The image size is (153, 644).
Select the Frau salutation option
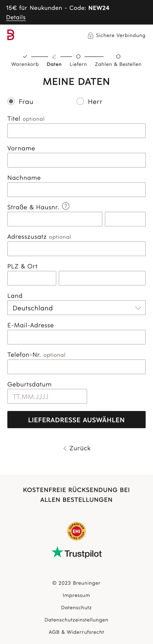(x=11, y=101)
